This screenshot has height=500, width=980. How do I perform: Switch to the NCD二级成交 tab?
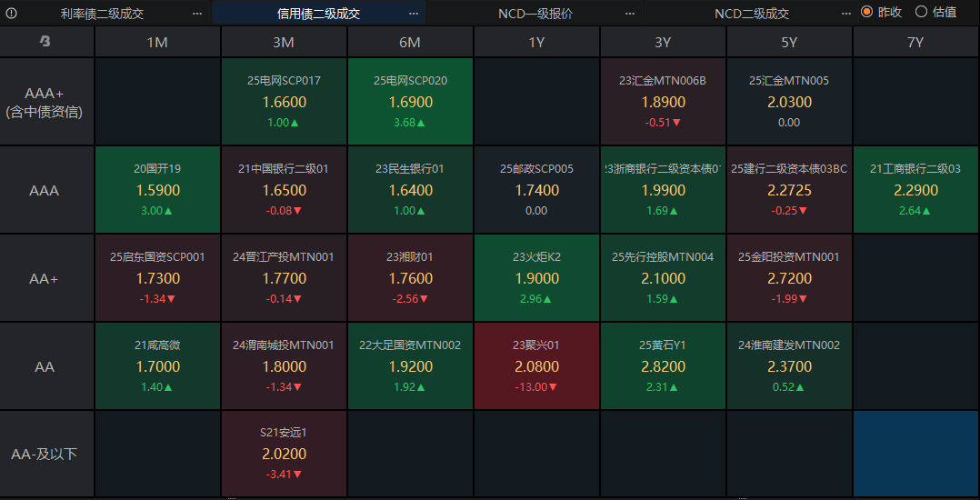(752, 14)
